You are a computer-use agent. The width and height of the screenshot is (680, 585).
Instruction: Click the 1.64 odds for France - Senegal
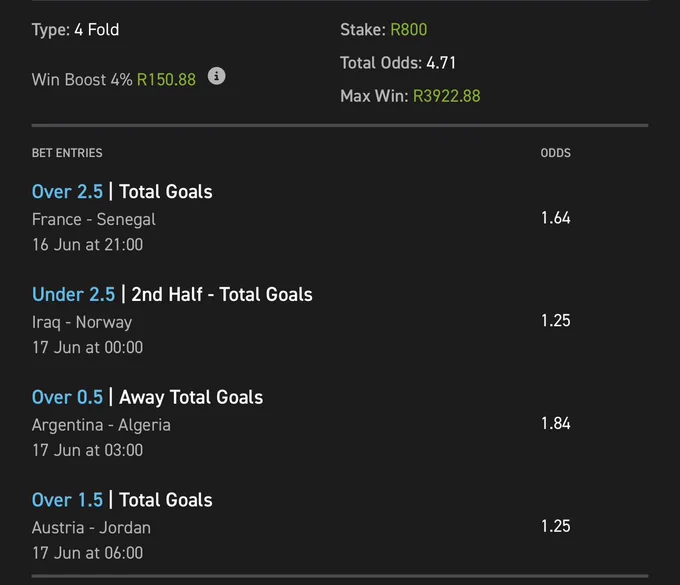point(556,218)
